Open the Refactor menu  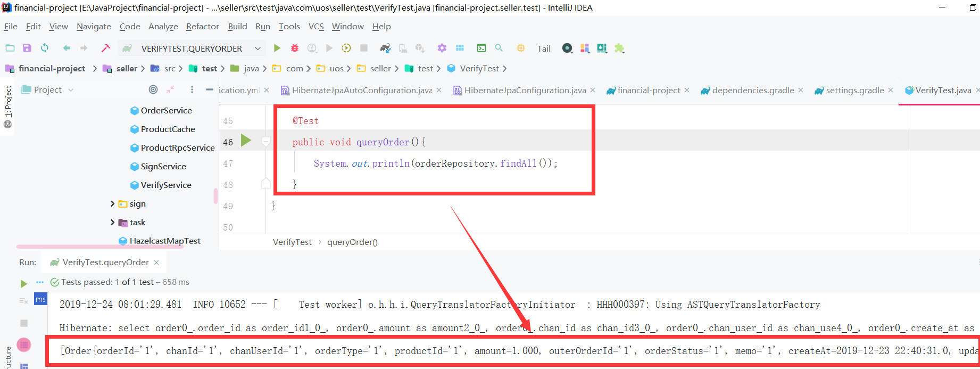202,26
